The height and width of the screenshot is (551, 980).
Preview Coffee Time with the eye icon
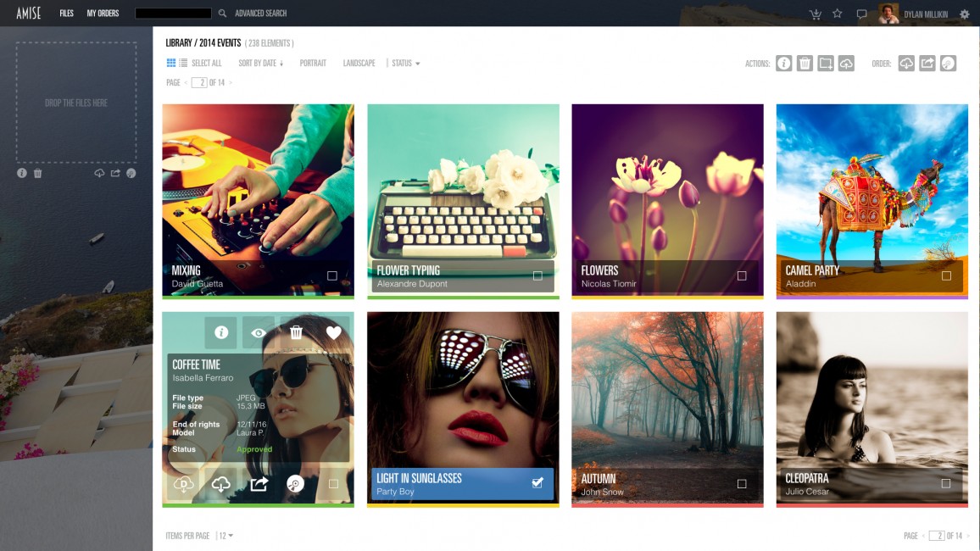click(258, 332)
